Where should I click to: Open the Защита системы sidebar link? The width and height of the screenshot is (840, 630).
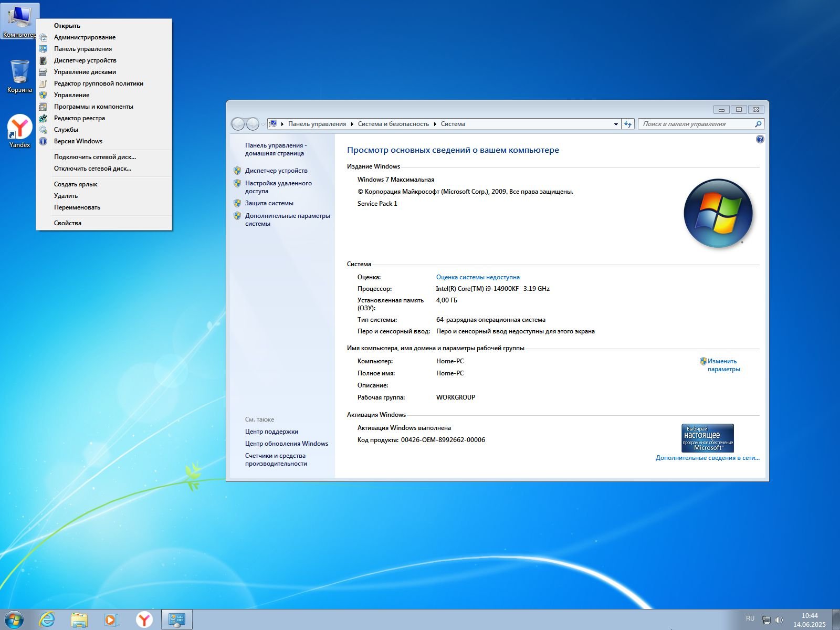click(269, 203)
